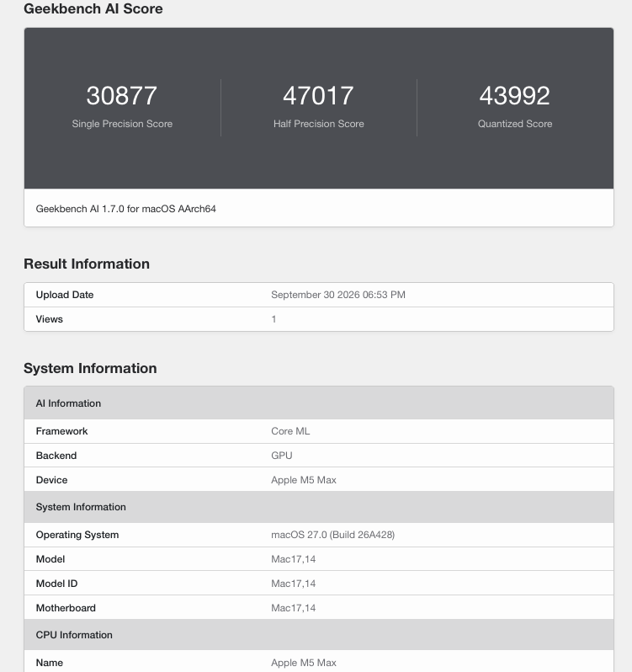This screenshot has width=632, height=672.
Task: Click 'Geekbench AI 1.7.0 for macOS AArch64' text
Action: coord(126,209)
